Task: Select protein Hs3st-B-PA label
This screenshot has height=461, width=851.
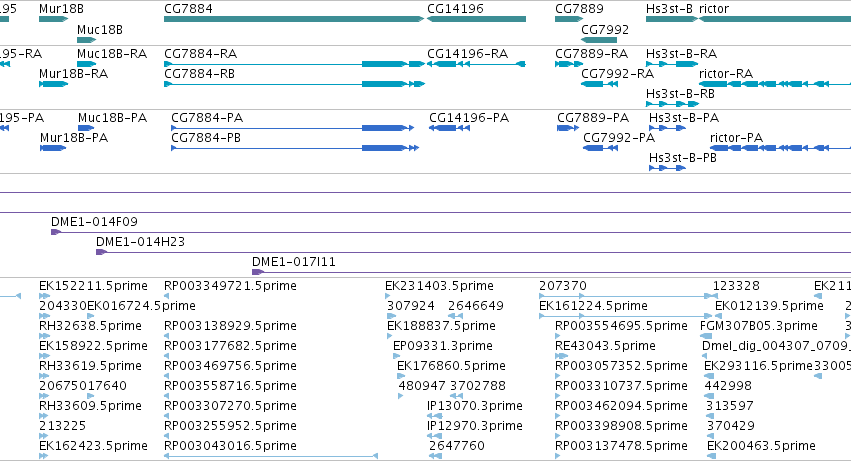Action: tap(684, 118)
